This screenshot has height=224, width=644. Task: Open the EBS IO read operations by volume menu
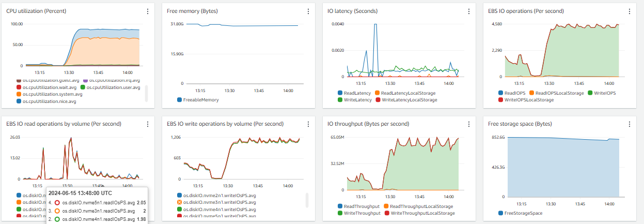pyautogui.click(x=148, y=124)
